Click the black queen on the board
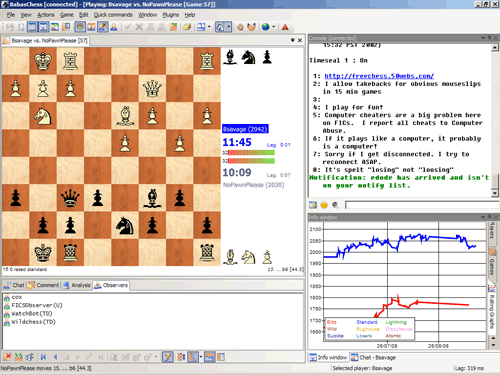Screen dimensions: 500x375 tap(70, 197)
